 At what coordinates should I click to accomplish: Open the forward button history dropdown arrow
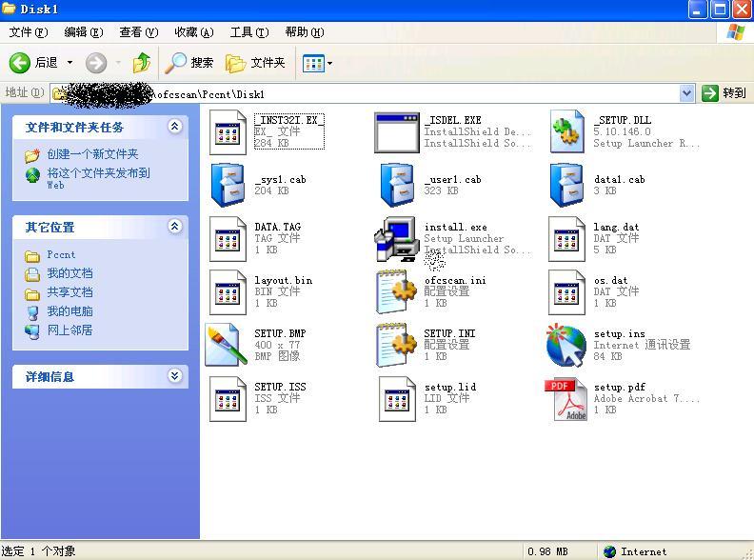118,63
